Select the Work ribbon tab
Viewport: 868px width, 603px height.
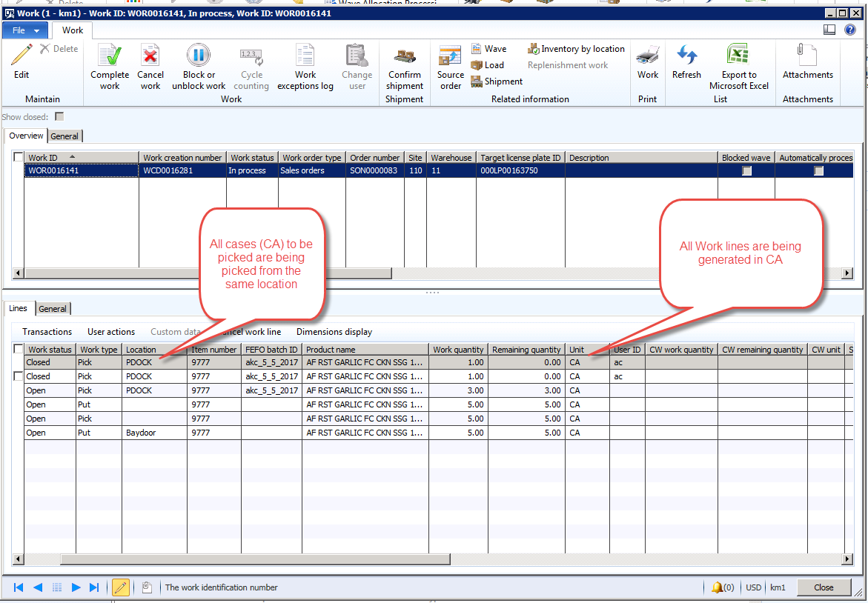click(73, 30)
